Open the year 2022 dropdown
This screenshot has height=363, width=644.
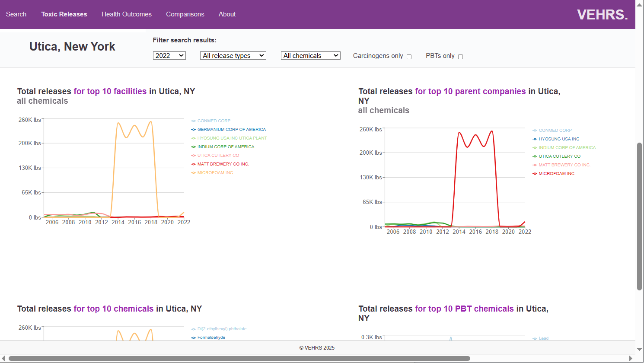pos(169,56)
